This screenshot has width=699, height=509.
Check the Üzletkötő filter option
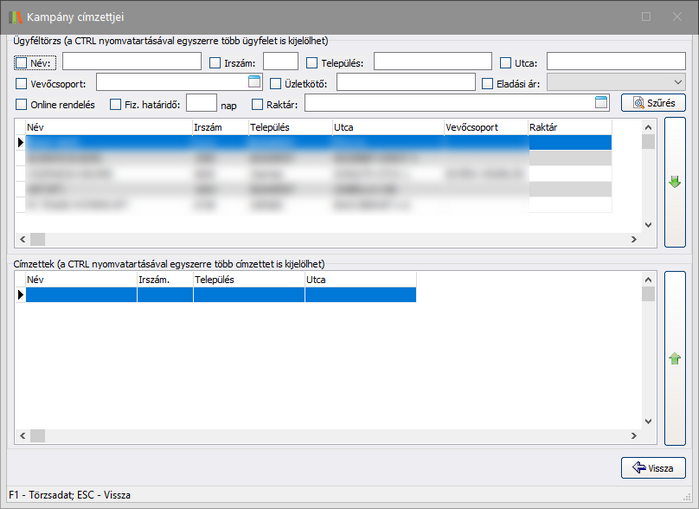[276, 84]
